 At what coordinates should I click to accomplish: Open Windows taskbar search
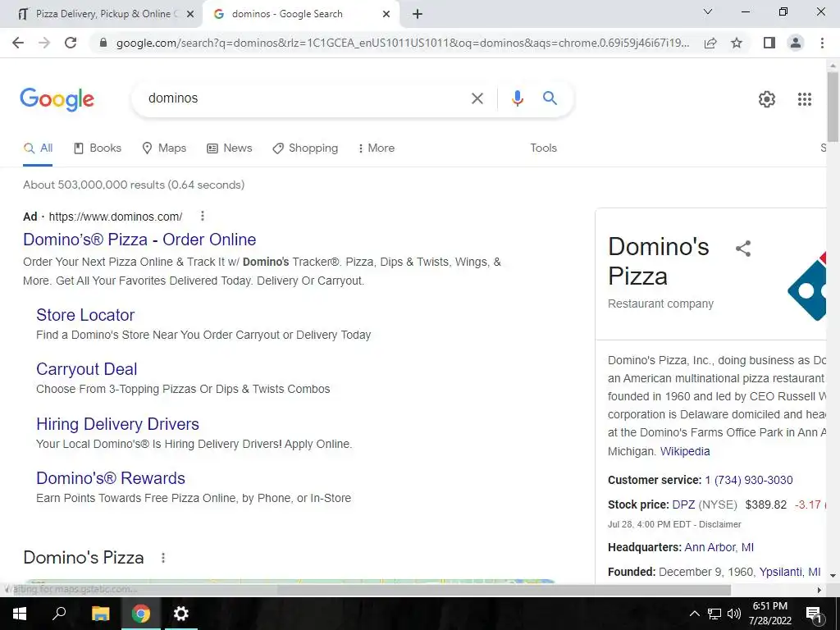[59, 614]
